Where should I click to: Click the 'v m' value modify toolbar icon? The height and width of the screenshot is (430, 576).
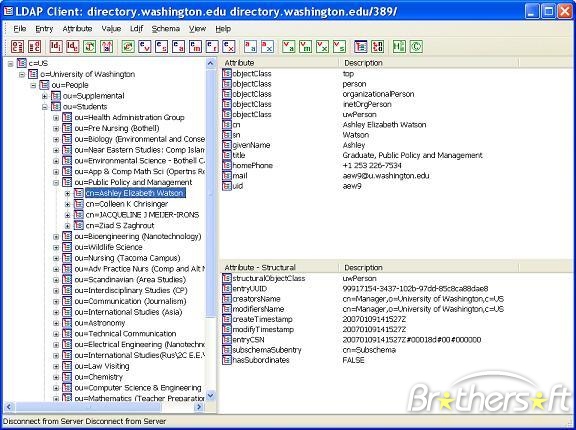(x=305, y=46)
